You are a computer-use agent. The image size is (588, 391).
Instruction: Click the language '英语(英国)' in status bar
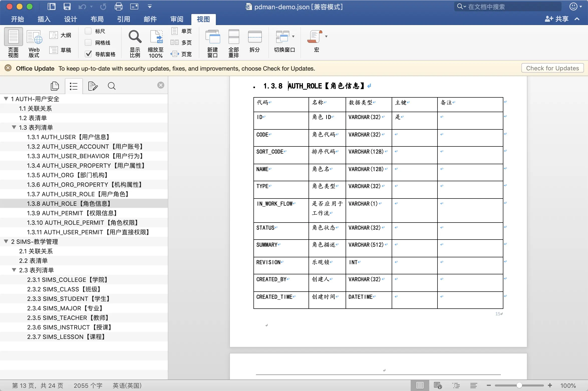(127, 385)
